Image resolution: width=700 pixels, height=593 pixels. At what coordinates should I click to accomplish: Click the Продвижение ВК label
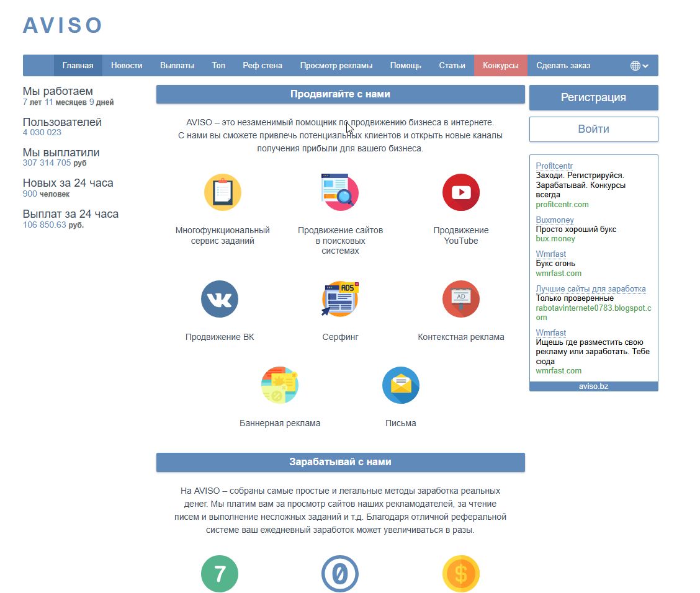tap(220, 337)
